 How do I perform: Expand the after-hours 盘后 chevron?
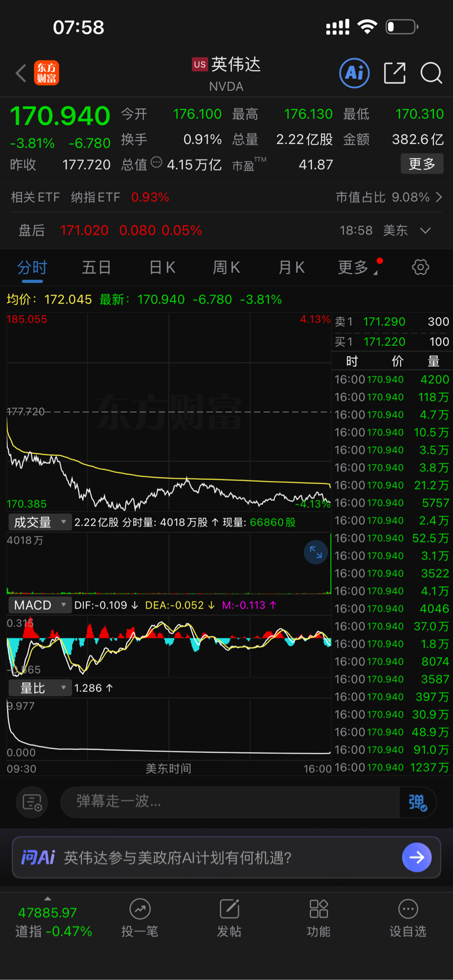point(425,231)
